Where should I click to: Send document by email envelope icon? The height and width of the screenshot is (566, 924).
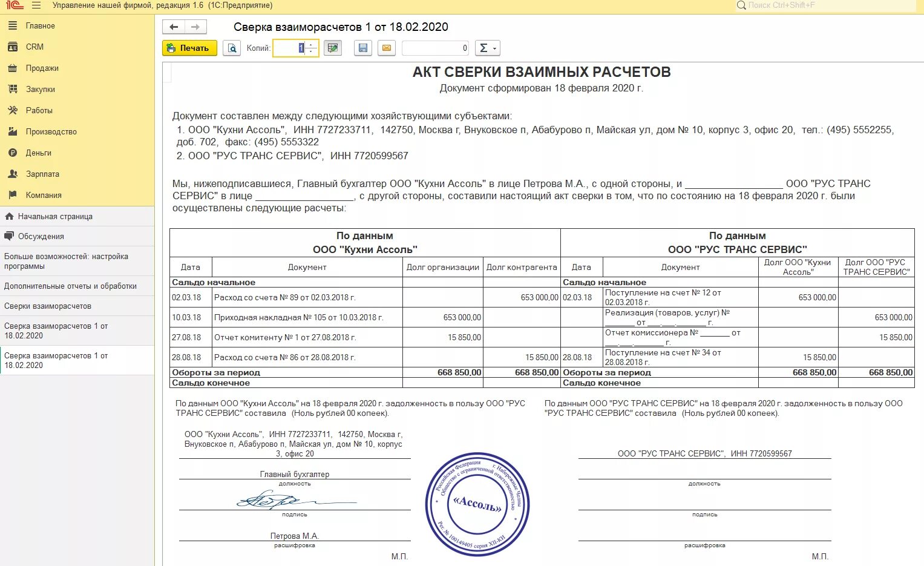pyautogui.click(x=387, y=48)
